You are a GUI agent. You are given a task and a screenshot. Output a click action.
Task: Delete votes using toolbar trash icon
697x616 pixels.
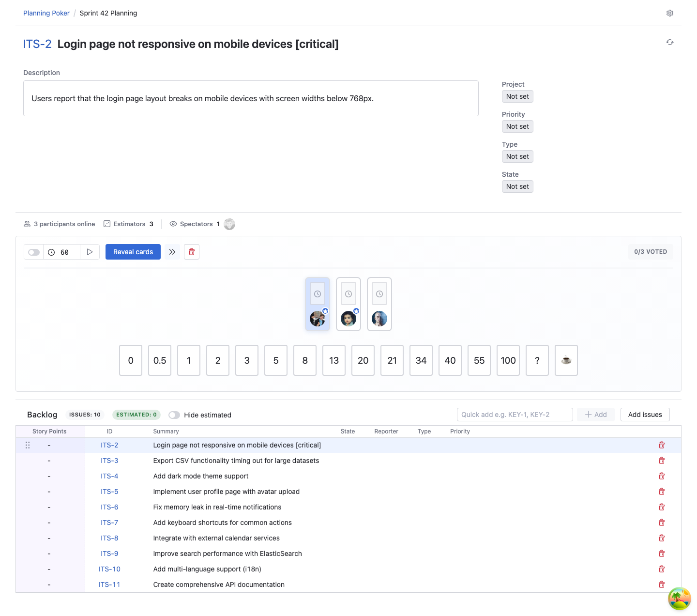[192, 252]
